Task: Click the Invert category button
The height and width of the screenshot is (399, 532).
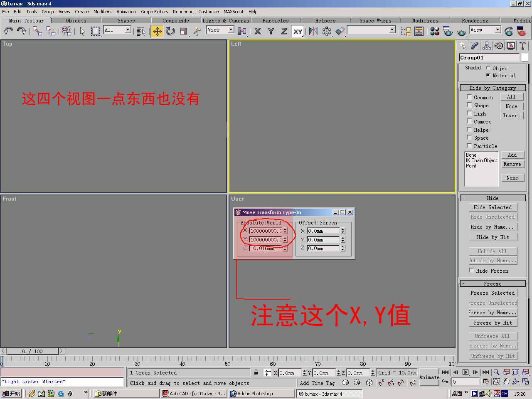Action: pos(512,116)
